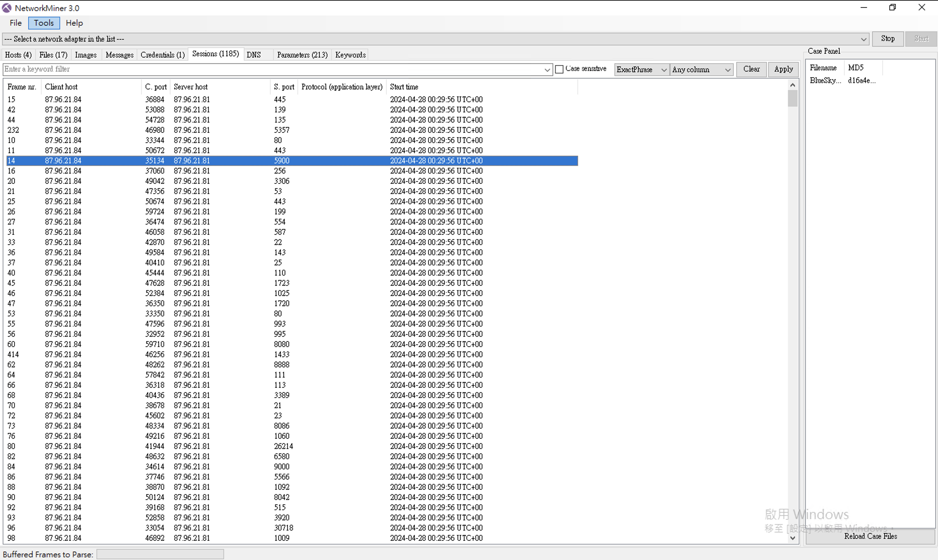938x560 pixels.
Task: Minimize the NetworkMiner window
Action: pos(864,8)
